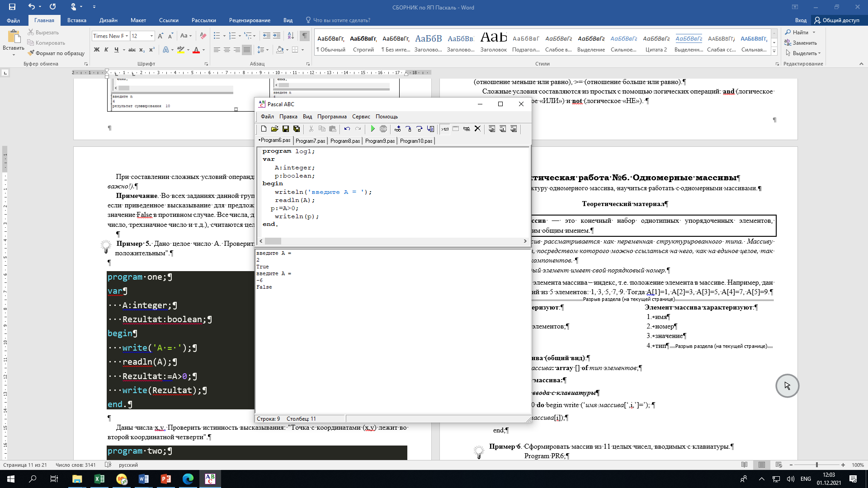Switch to Program10.pas tab
This screenshot has width=868, height=488.
[416, 141]
